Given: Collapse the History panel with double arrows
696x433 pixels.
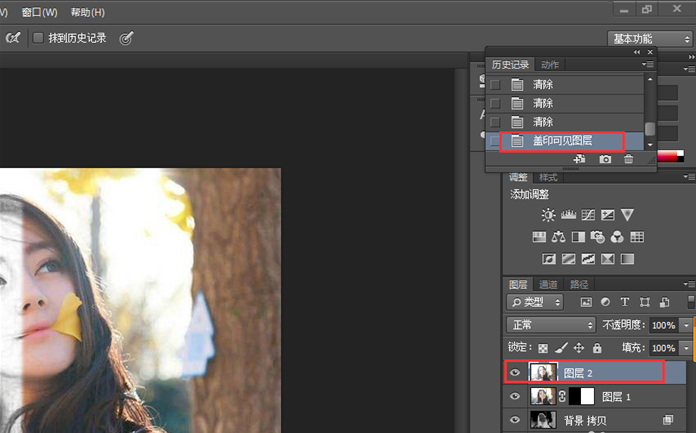Looking at the screenshot, I should 637,52.
